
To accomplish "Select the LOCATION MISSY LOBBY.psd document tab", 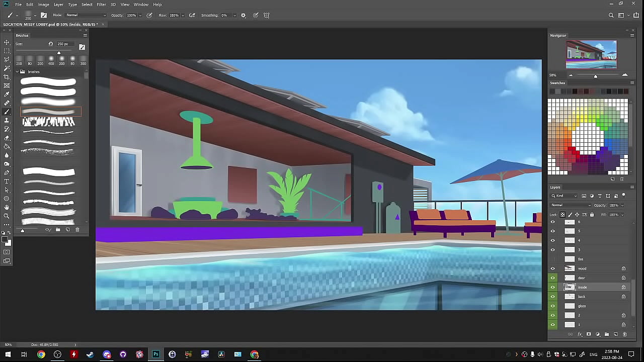I will (x=51, y=24).
